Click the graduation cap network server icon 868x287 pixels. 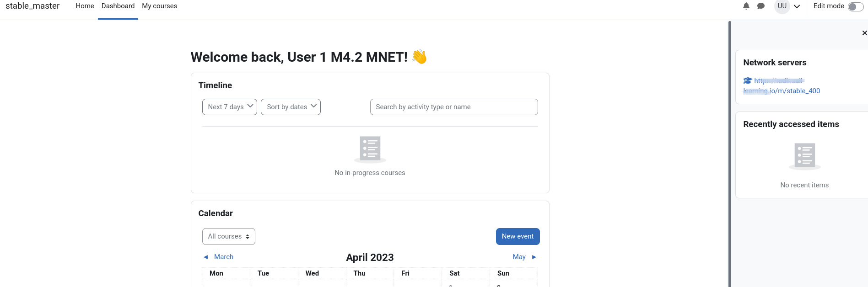(x=748, y=80)
